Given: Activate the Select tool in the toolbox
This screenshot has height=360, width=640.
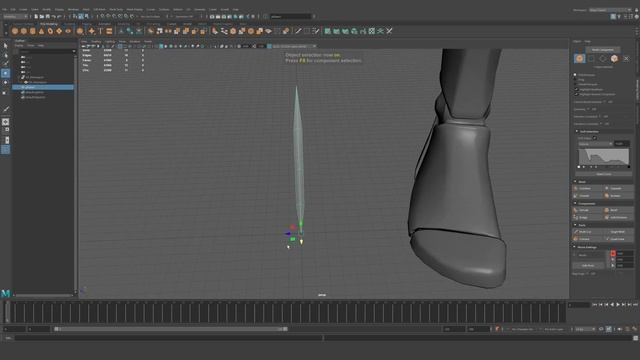Looking at the screenshot, I should pyautogui.click(x=5, y=46).
